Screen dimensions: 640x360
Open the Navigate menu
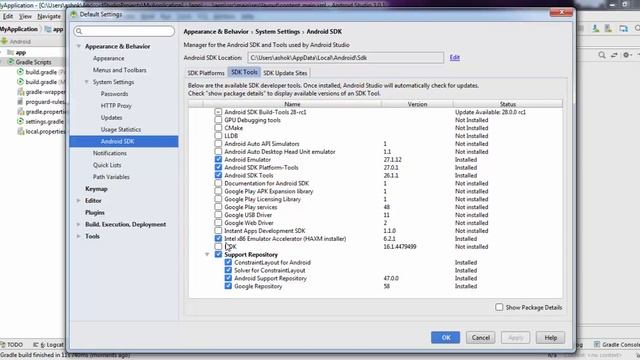(x=49, y=16)
